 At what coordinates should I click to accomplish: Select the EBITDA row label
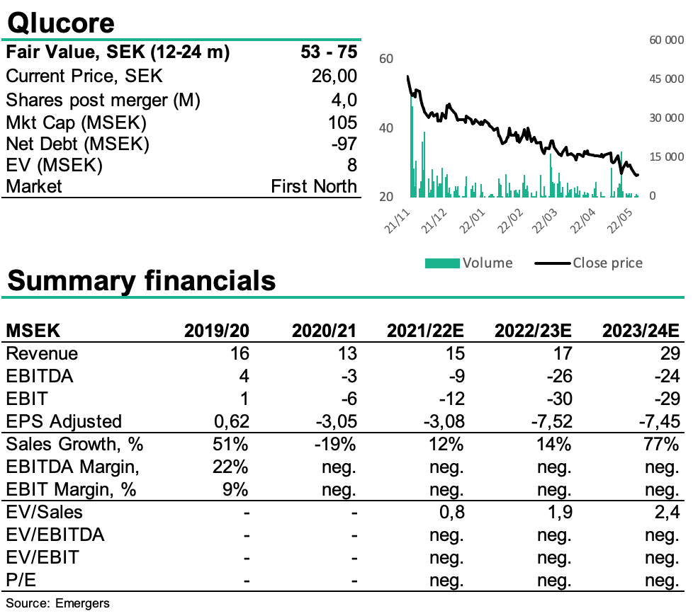coord(40,376)
